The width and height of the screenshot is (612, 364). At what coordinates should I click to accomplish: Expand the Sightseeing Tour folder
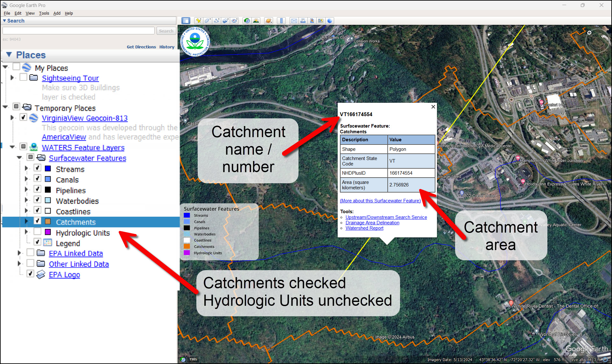(x=12, y=77)
